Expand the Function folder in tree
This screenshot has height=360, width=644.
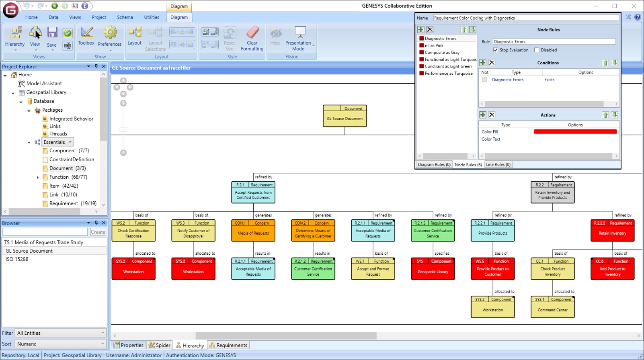(38, 177)
